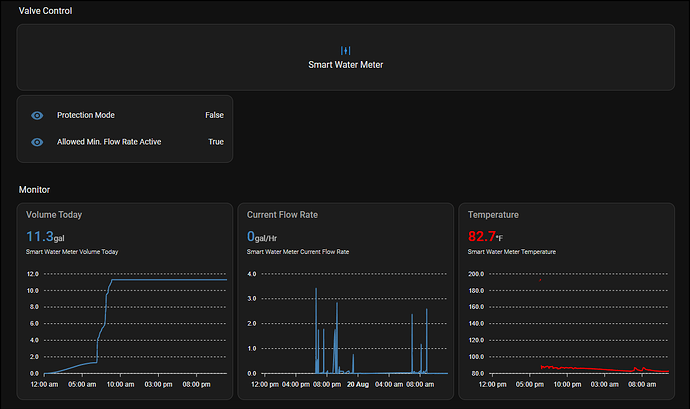Open the Temperature card title

(493, 215)
